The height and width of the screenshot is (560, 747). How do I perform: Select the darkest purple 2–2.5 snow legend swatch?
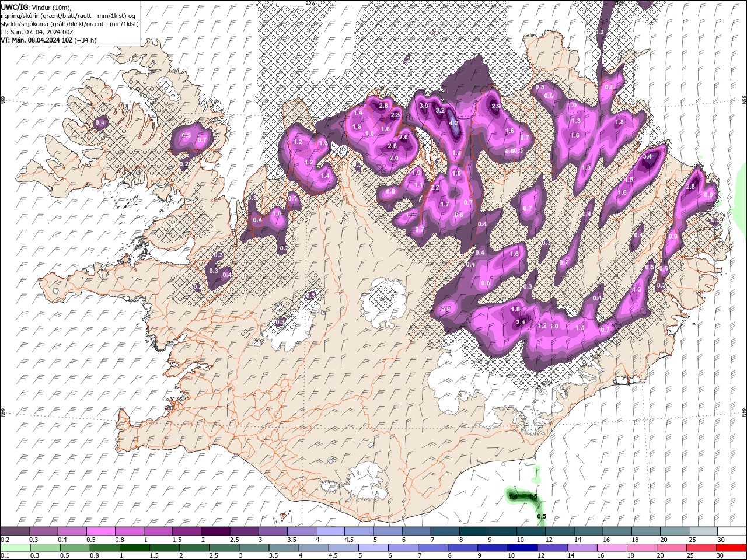coord(215,531)
